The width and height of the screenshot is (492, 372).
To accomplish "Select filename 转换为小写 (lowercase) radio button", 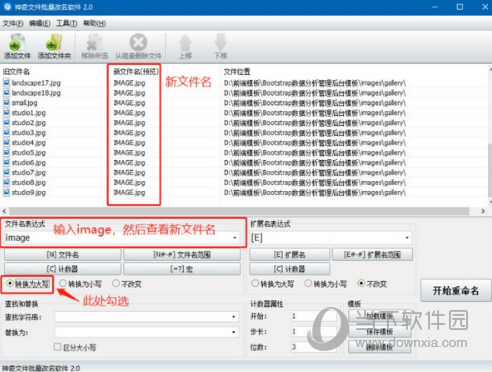I will pyautogui.click(x=63, y=283).
